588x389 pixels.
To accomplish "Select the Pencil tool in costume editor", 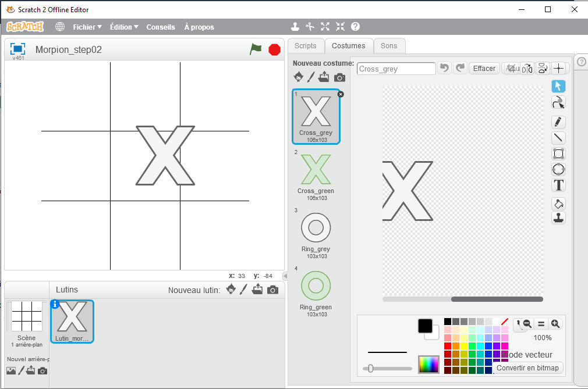I will [x=558, y=122].
